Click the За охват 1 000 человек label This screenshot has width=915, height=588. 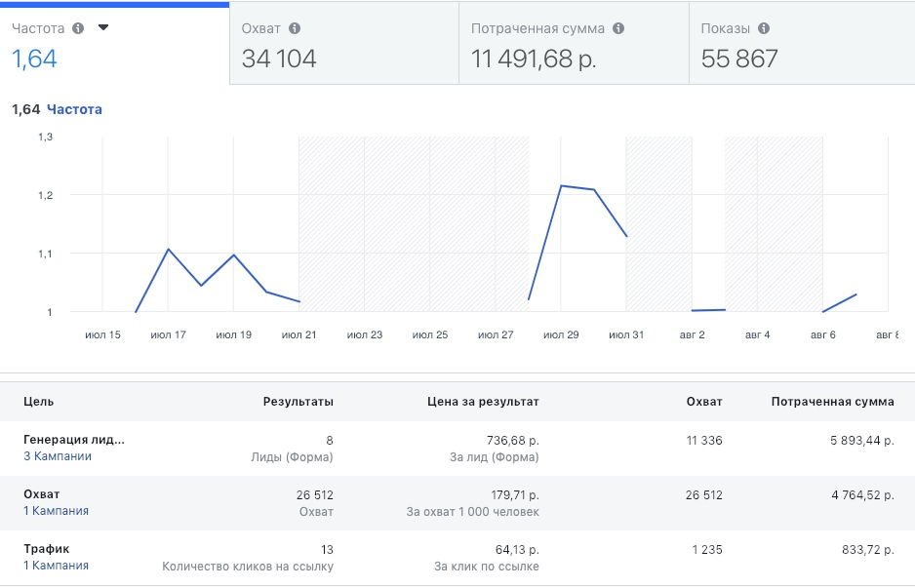click(x=473, y=512)
